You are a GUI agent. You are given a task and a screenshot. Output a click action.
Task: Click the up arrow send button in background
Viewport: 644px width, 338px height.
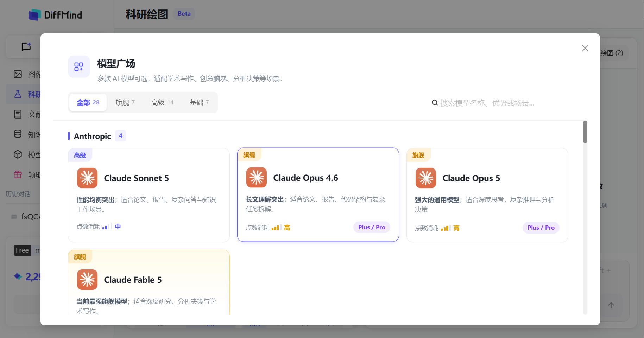(611, 305)
